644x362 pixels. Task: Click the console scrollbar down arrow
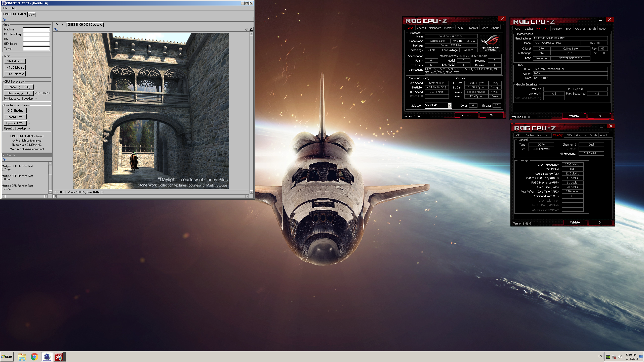(x=50, y=192)
